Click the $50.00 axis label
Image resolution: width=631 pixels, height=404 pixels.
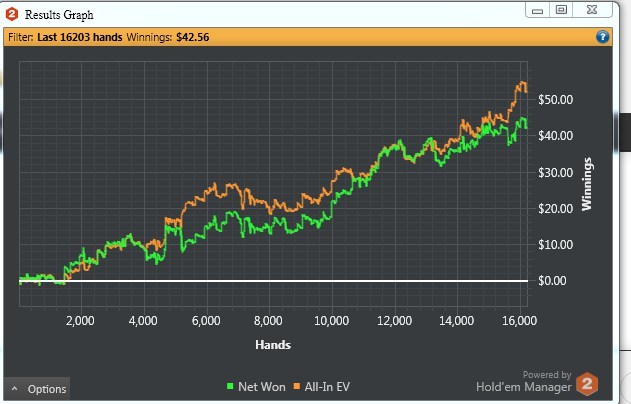coord(555,100)
